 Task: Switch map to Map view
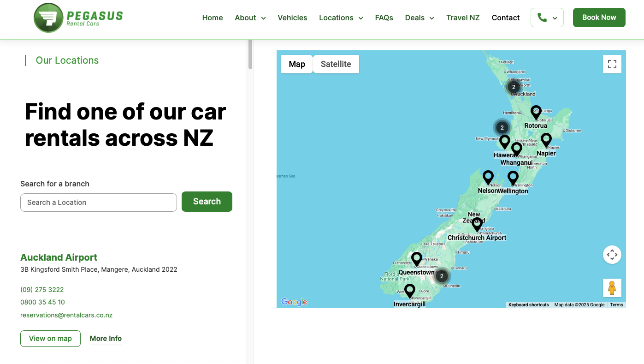[x=297, y=64]
